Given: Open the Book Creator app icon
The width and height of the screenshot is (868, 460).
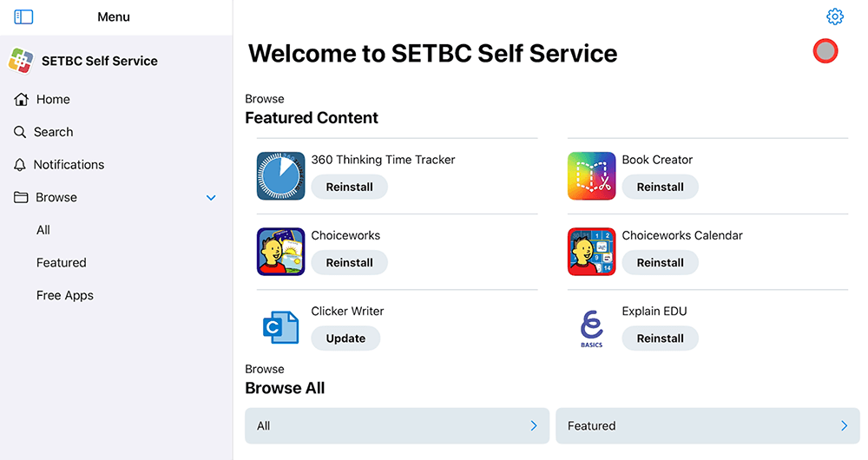Looking at the screenshot, I should [x=591, y=176].
